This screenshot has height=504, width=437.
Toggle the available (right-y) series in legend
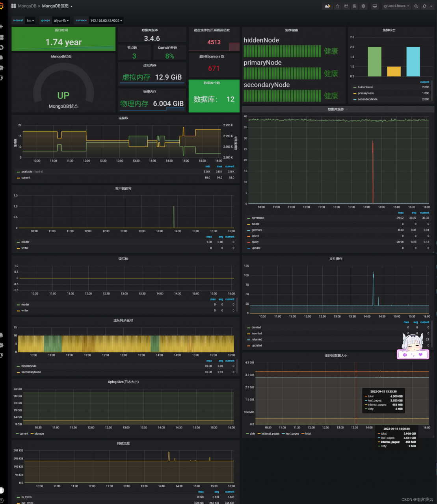(32, 172)
